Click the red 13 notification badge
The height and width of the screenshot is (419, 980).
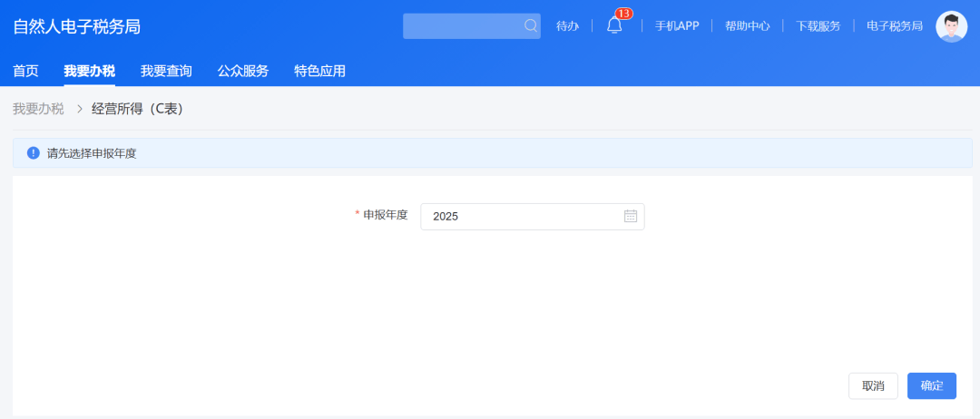pyautogui.click(x=623, y=14)
